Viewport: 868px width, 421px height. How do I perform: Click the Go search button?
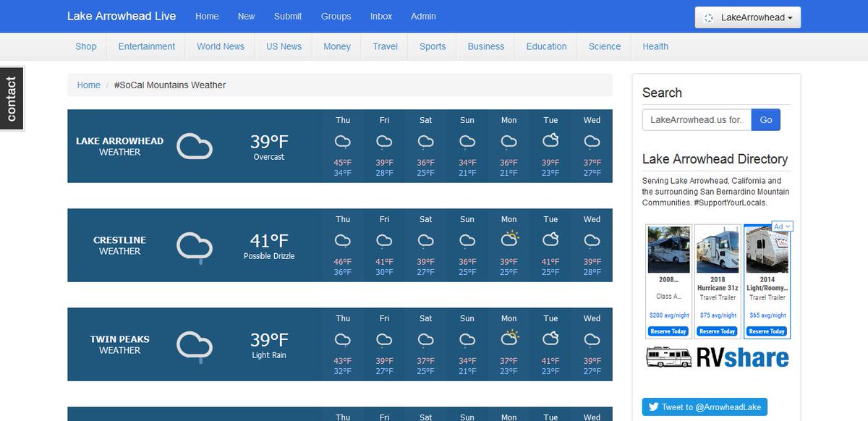pyautogui.click(x=766, y=119)
